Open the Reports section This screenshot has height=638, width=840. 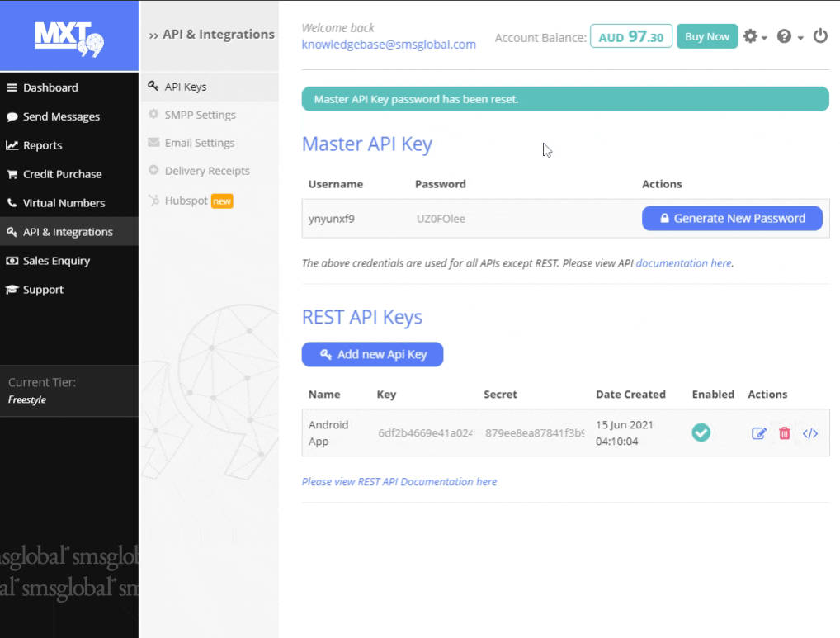click(42, 145)
